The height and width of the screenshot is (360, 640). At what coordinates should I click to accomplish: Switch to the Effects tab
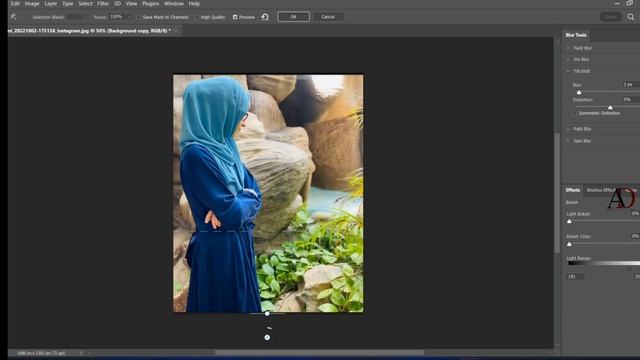[573, 190]
